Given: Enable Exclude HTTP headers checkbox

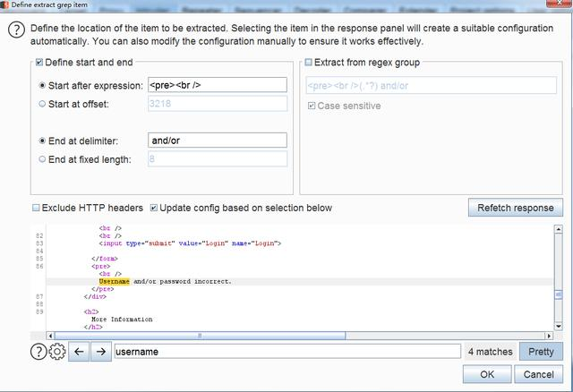Looking at the screenshot, I should click(x=36, y=208).
